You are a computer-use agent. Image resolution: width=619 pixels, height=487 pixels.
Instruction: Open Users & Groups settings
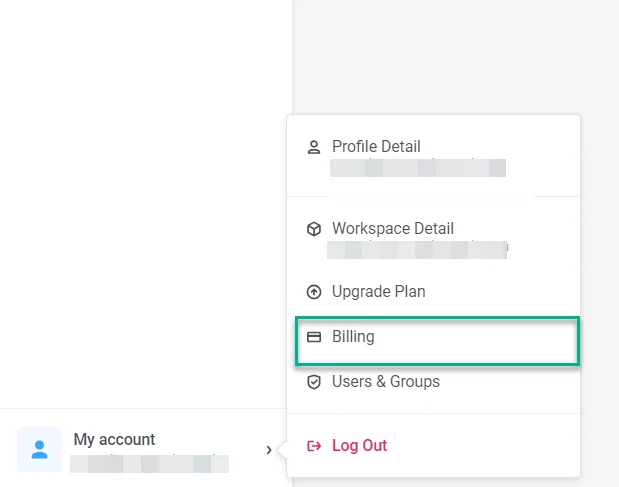click(385, 382)
